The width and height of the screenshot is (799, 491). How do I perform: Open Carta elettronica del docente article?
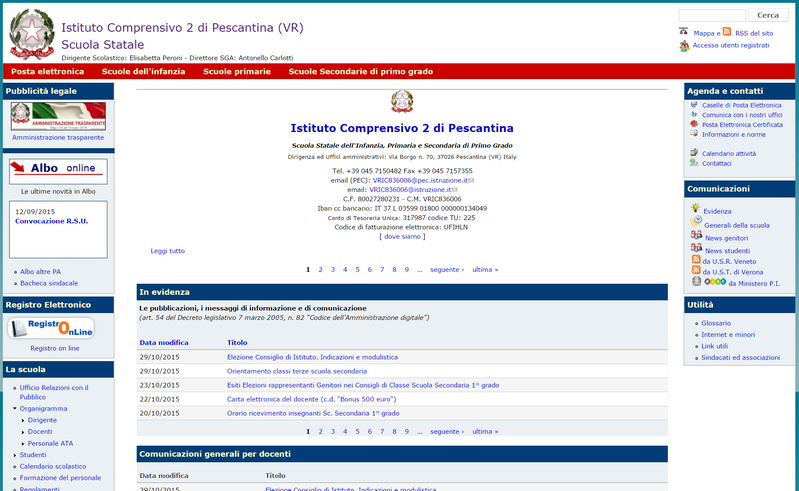click(x=311, y=399)
